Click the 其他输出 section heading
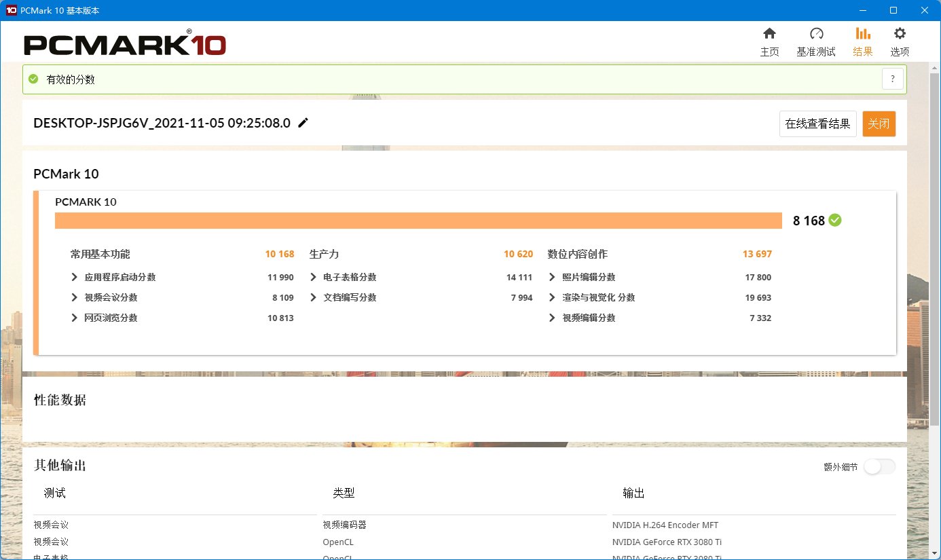The image size is (941, 560). [60, 465]
